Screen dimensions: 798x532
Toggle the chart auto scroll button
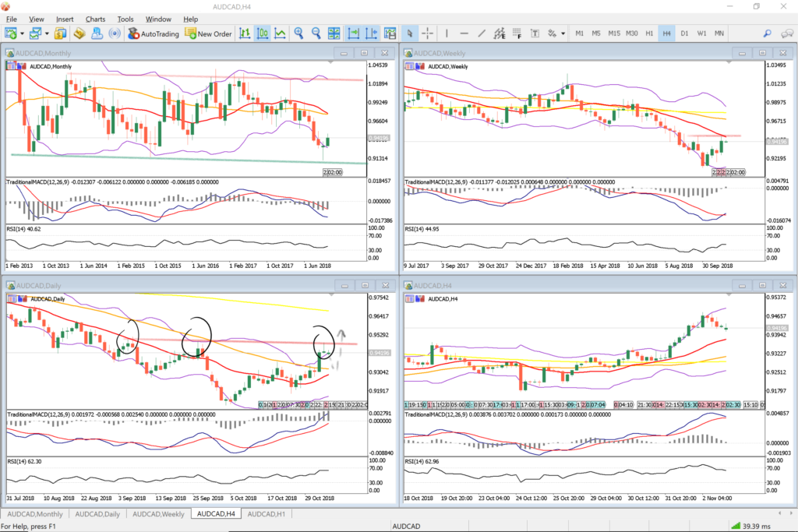coord(354,33)
